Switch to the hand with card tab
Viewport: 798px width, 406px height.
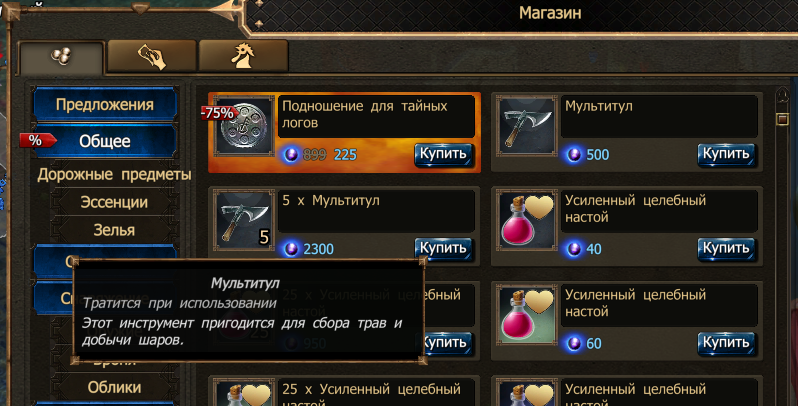152,56
